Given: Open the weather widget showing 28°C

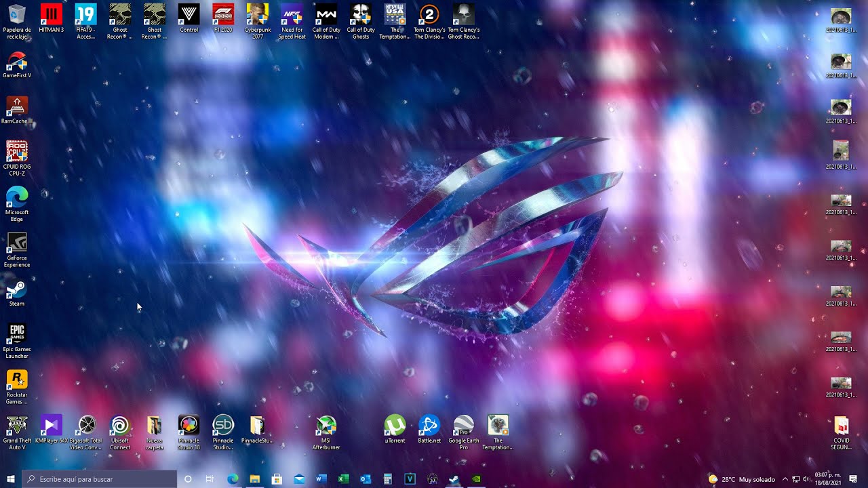Looking at the screenshot, I should click(x=741, y=479).
